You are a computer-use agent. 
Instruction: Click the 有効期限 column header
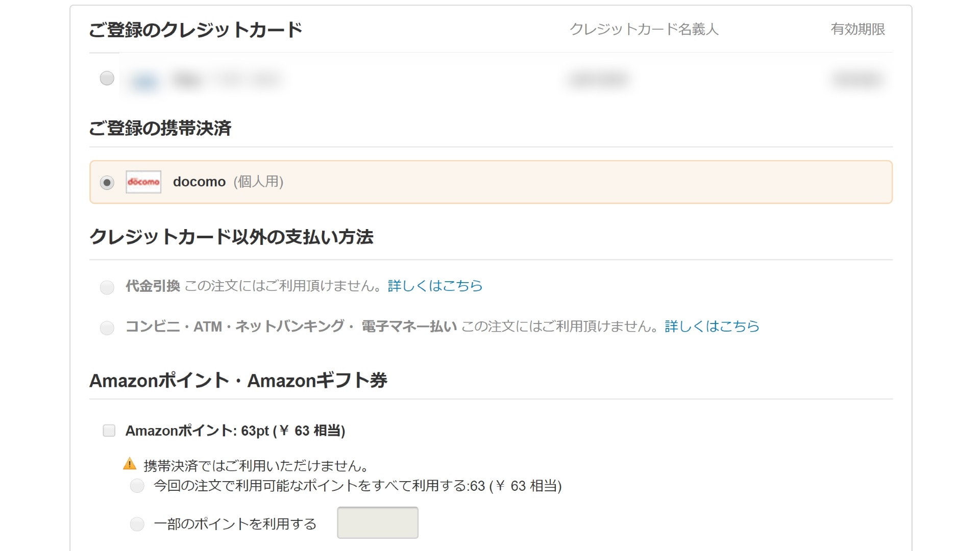[857, 29]
